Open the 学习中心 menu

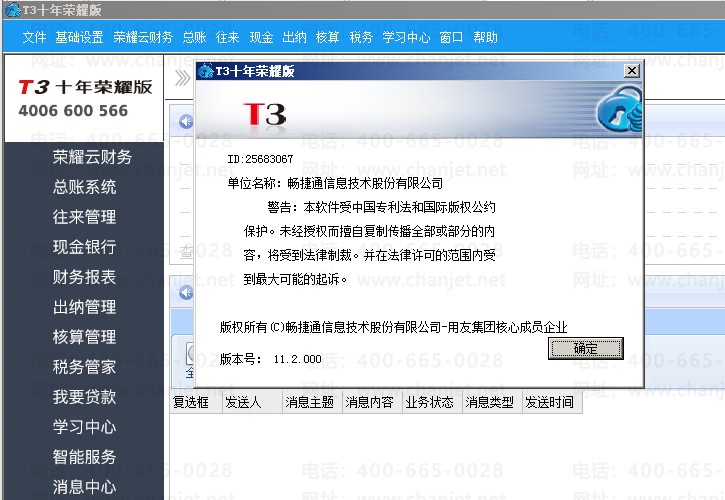(406, 37)
